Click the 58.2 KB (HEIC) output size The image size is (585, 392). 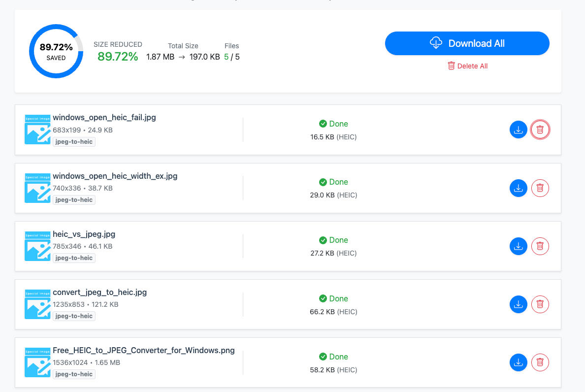click(333, 370)
